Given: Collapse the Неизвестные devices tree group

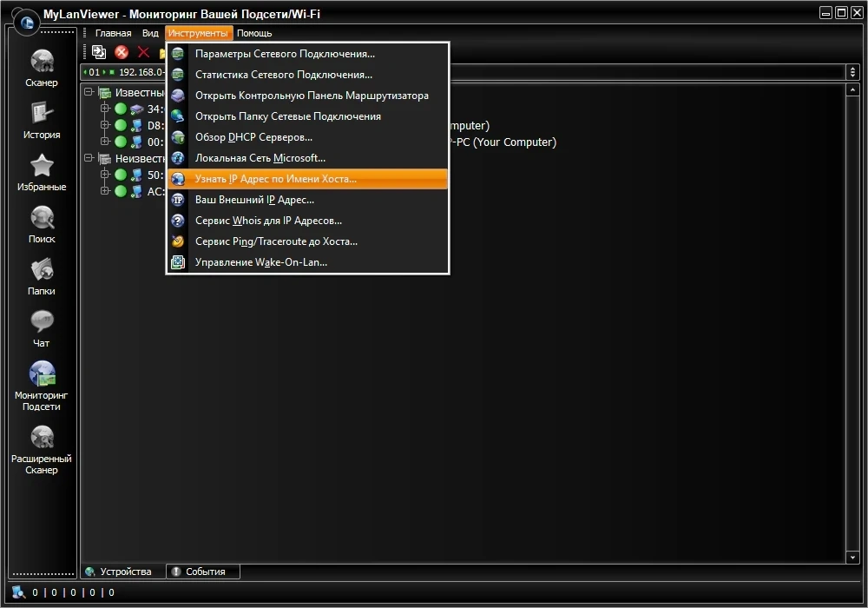Looking at the screenshot, I should coord(89,158).
